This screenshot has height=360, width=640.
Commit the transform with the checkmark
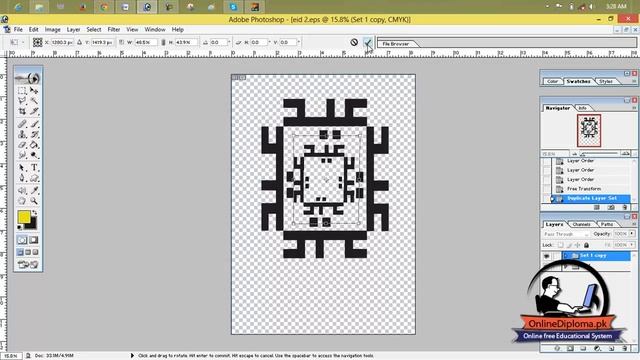coord(367,42)
